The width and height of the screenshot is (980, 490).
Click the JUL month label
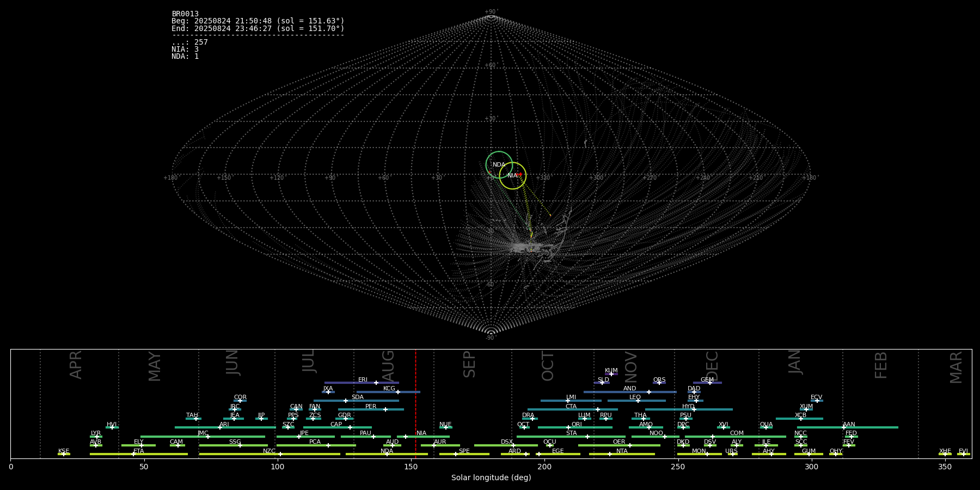309,361
